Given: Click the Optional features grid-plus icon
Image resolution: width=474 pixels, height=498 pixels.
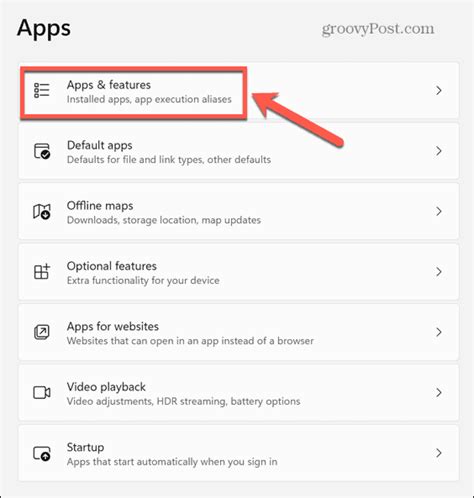Looking at the screenshot, I should click(x=42, y=272).
